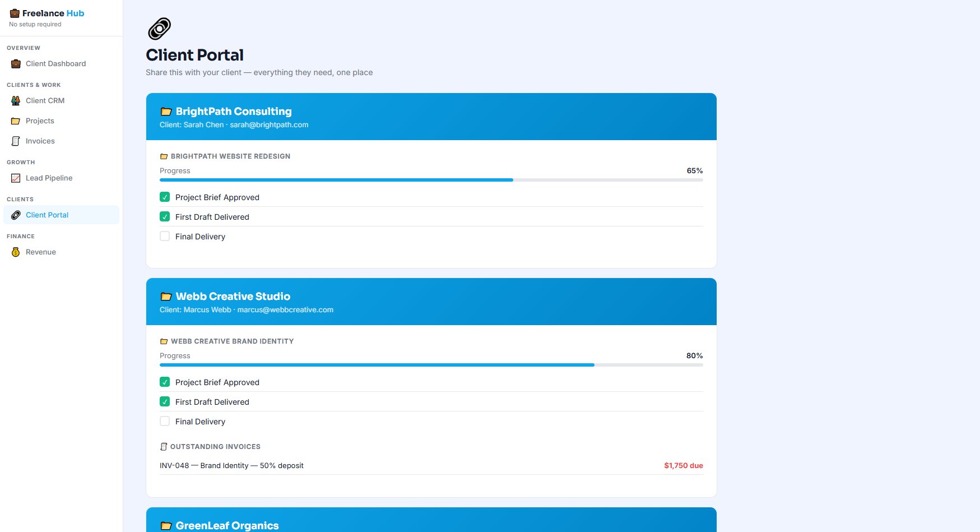Click BRIGHTPATH WEBSITE REDESIGN project label
This screenshot has height=532, width=980.
coord(230,156)
